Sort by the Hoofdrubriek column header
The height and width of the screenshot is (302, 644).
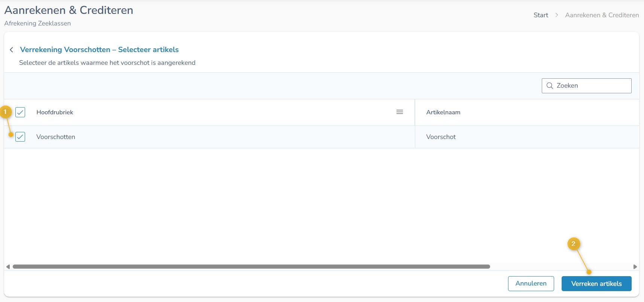(55, 112)
